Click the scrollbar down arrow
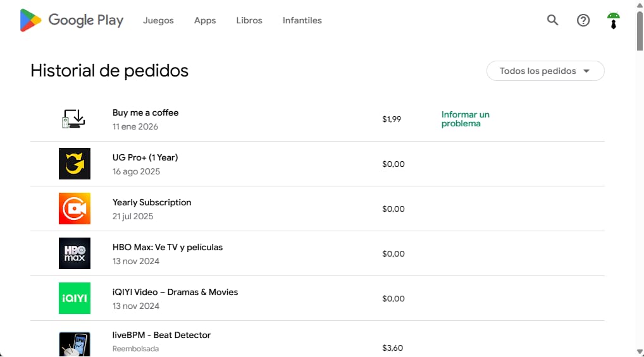 point(640,352)
